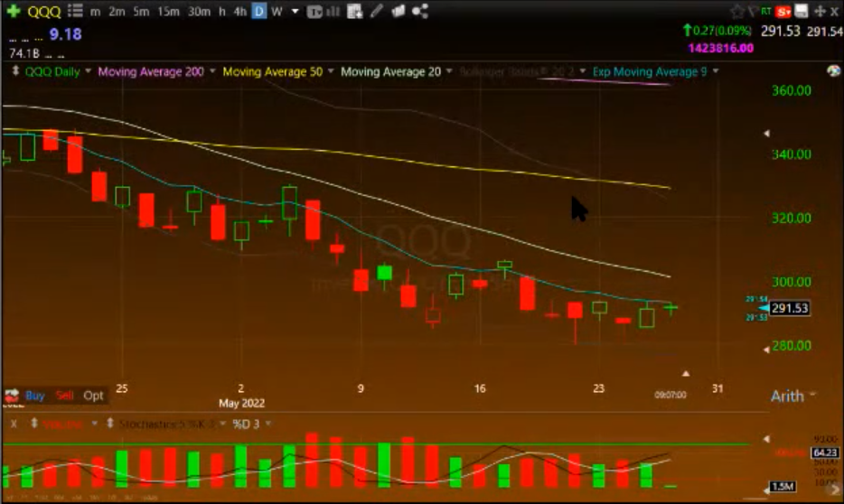Switch to the 1-minute (m) timeframe
Screen dimensions: 844x504
(x=95, y=12)
